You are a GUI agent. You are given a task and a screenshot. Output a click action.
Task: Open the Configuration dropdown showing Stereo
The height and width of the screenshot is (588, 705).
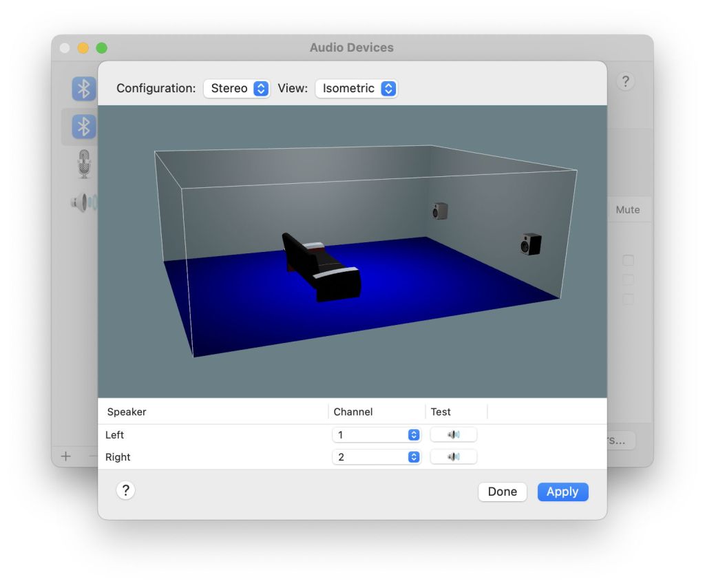(x=237, y=89)
